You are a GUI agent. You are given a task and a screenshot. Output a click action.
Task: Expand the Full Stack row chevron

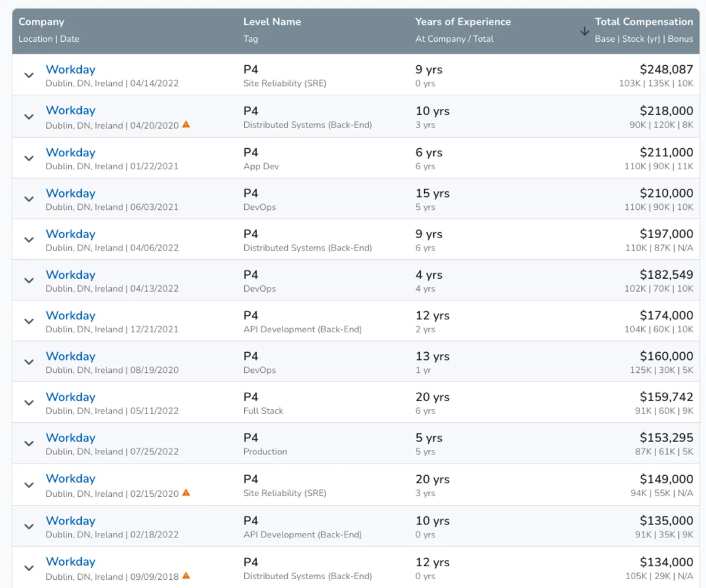coord(29,403)
